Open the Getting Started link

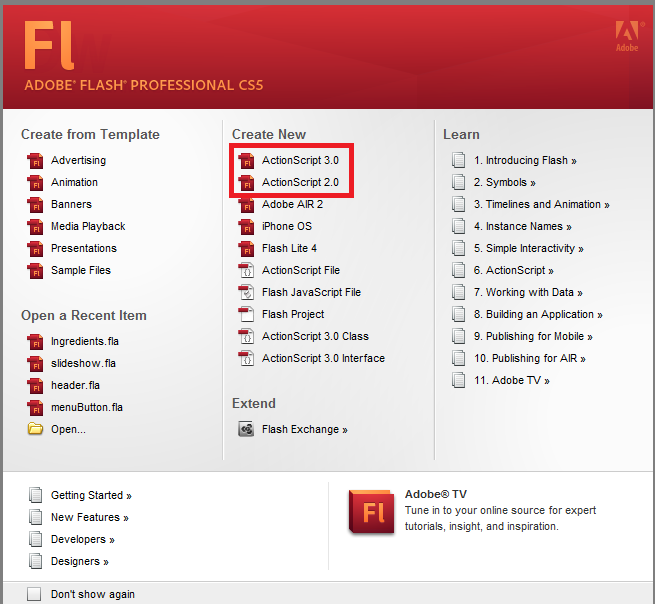tap(91, 495)
